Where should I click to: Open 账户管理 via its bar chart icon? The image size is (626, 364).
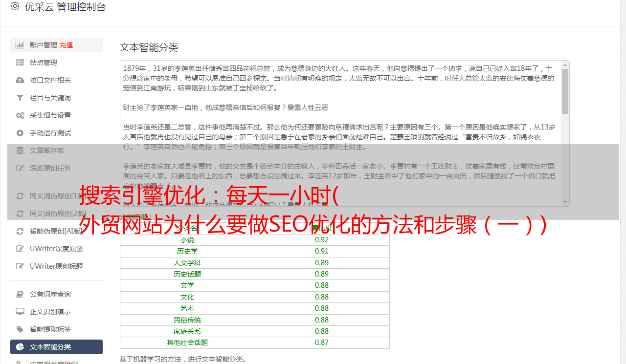pyautogui.click(x=20, y=45)
